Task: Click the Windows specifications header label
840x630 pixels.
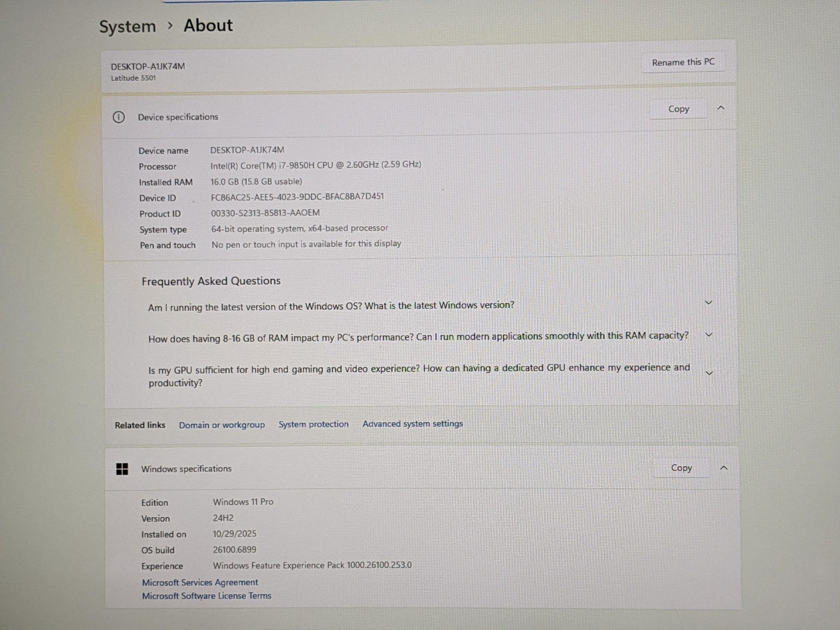Action: (x=186, y=469)
